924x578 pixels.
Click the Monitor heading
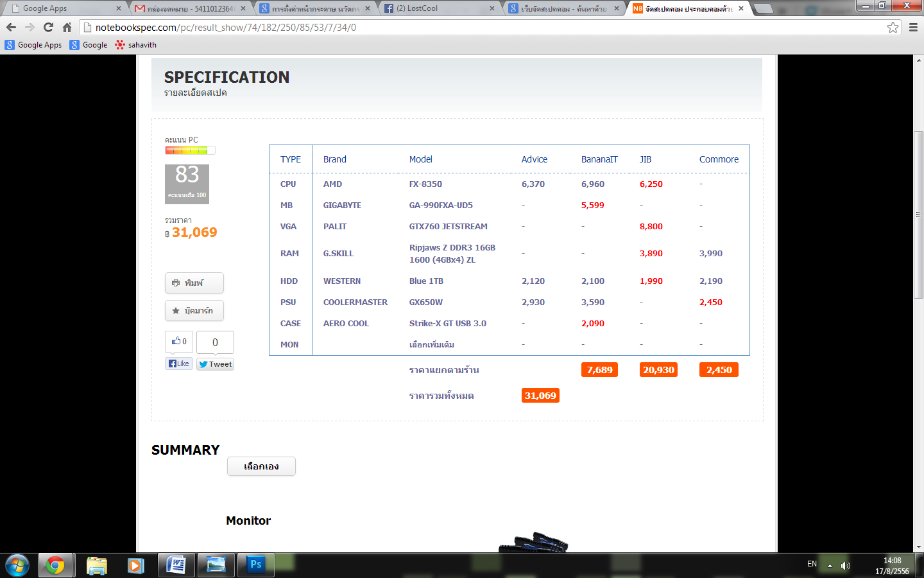pyautogui.click(x=248, y=521)
